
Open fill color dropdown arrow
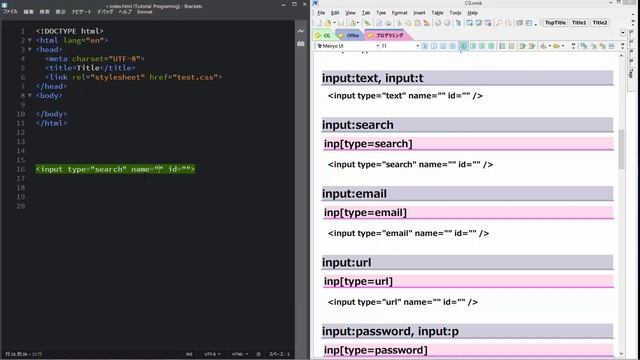[549, 46]
